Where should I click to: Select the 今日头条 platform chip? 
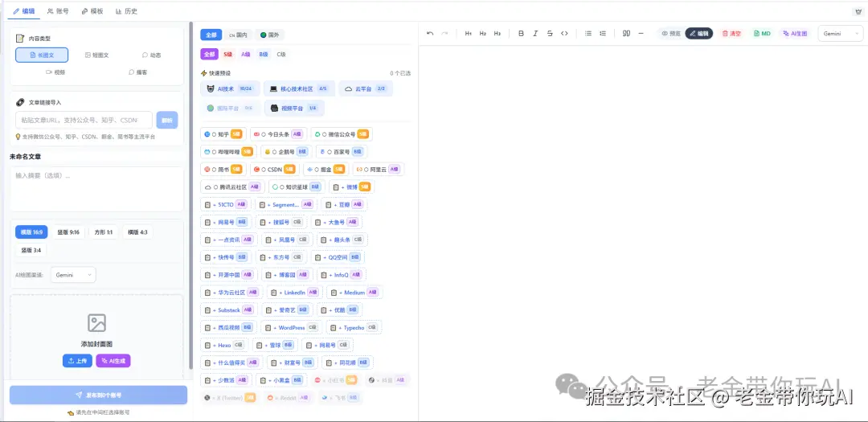point(278,134)
